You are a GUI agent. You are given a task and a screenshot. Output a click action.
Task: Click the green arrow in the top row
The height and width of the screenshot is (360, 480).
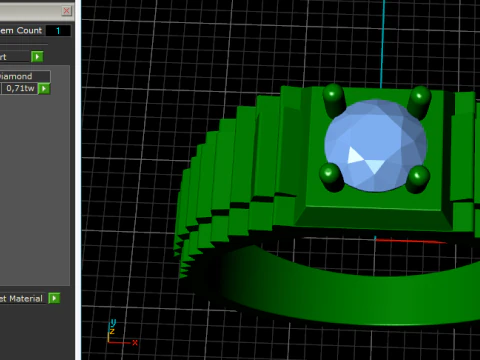[37, 57]
